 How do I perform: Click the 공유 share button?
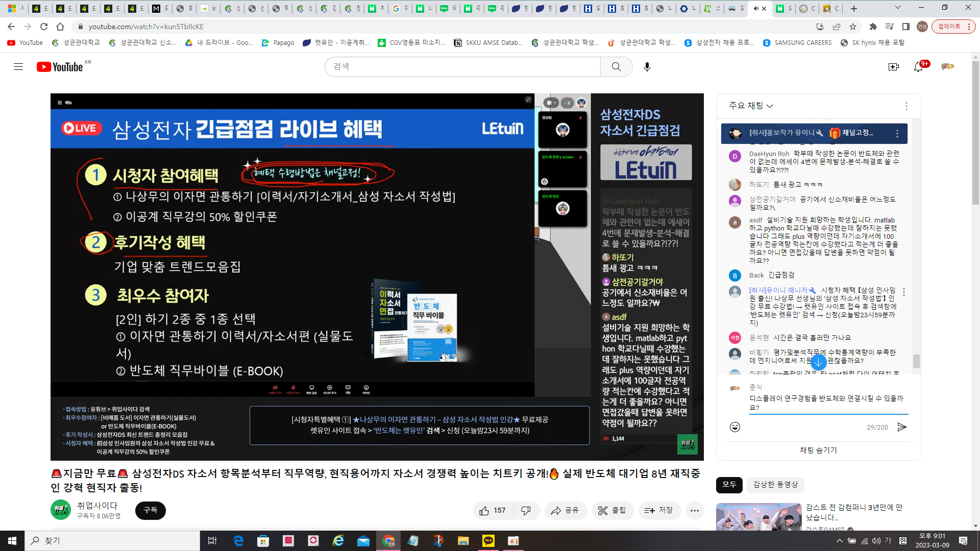[x=565, y=510]
